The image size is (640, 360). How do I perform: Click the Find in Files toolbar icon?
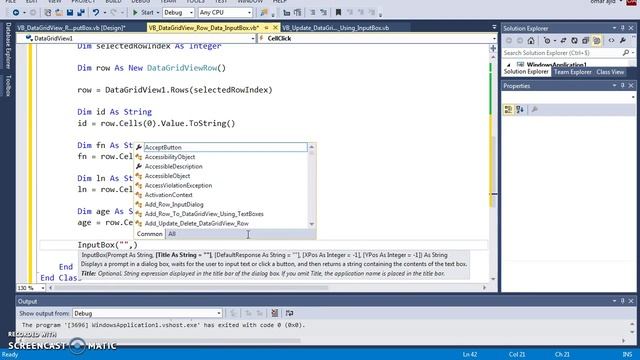point(264,13)
